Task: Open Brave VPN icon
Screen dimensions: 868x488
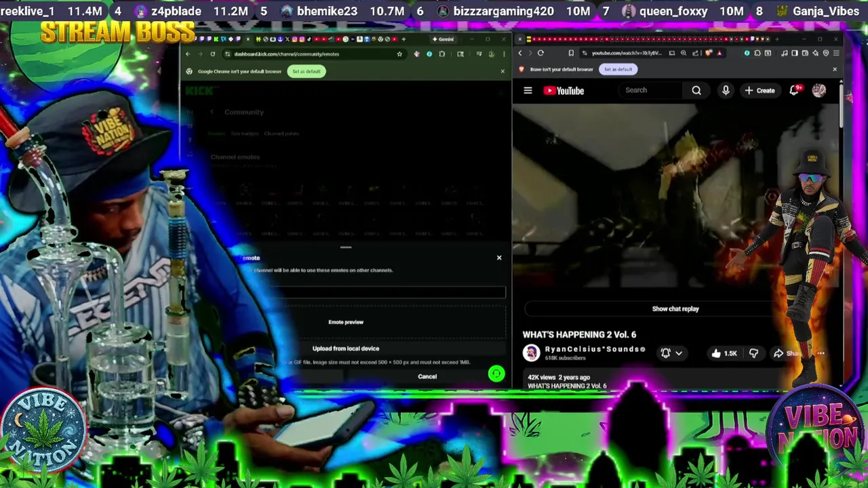Action: click(x=826, y=53)
